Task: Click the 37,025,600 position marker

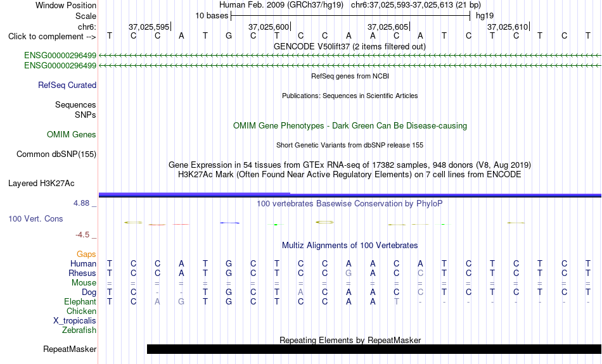Action: point(269,27)
